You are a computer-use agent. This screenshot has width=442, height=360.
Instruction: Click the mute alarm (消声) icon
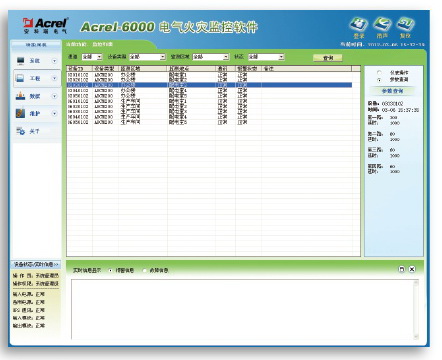click(382, 25)
